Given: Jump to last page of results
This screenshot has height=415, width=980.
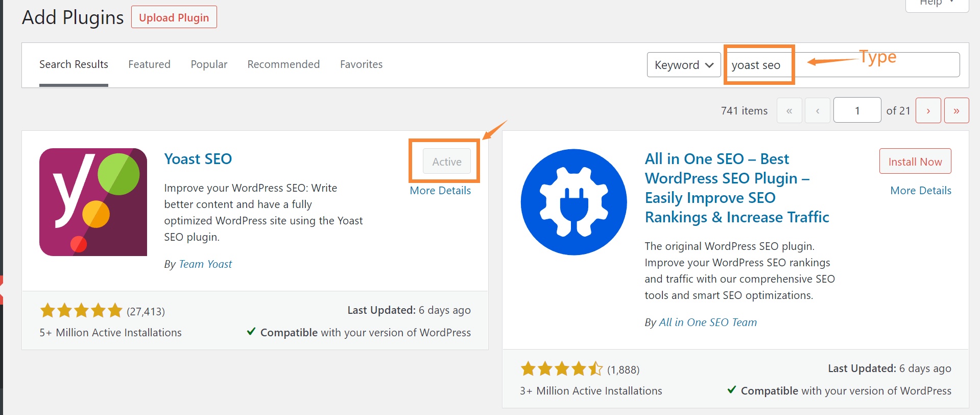Looking at the screenshot, I should [x=957, y=110].
